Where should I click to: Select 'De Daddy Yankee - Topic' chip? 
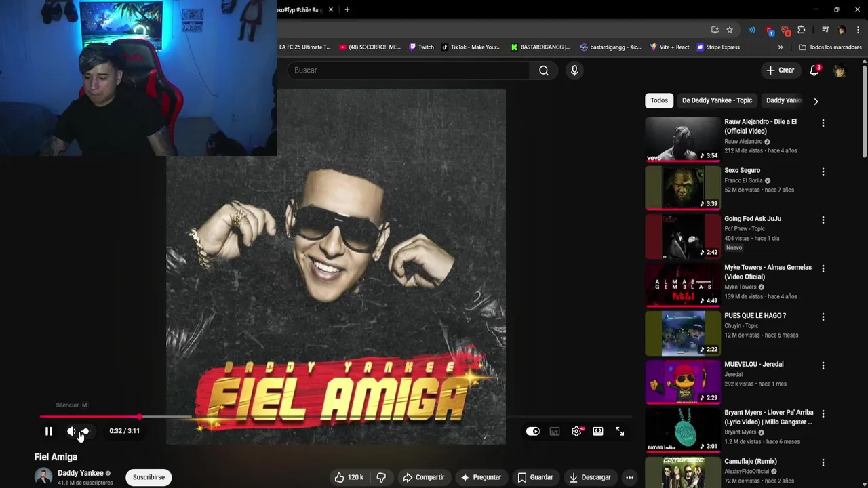(x=717, y=100)
